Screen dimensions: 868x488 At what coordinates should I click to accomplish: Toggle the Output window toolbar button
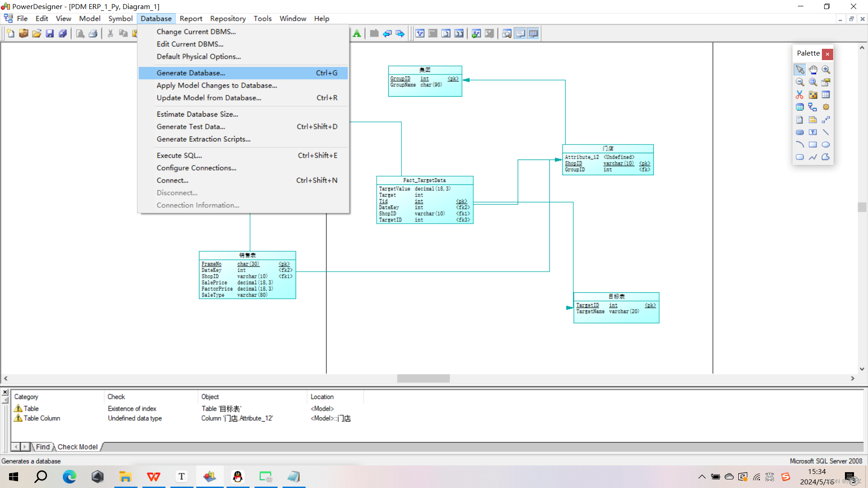(520, 33)
